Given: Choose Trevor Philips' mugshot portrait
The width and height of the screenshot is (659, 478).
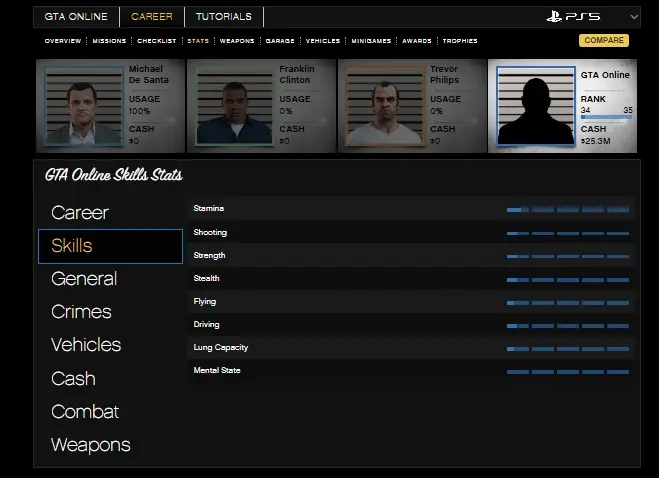Looking at the screenshot, I should (x=384, y=106).
